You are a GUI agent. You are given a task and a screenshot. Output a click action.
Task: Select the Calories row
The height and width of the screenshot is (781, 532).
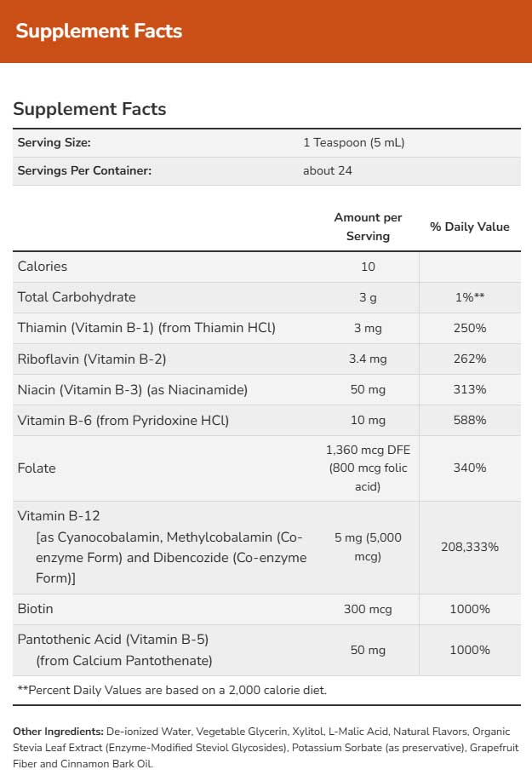pos(266,267)
